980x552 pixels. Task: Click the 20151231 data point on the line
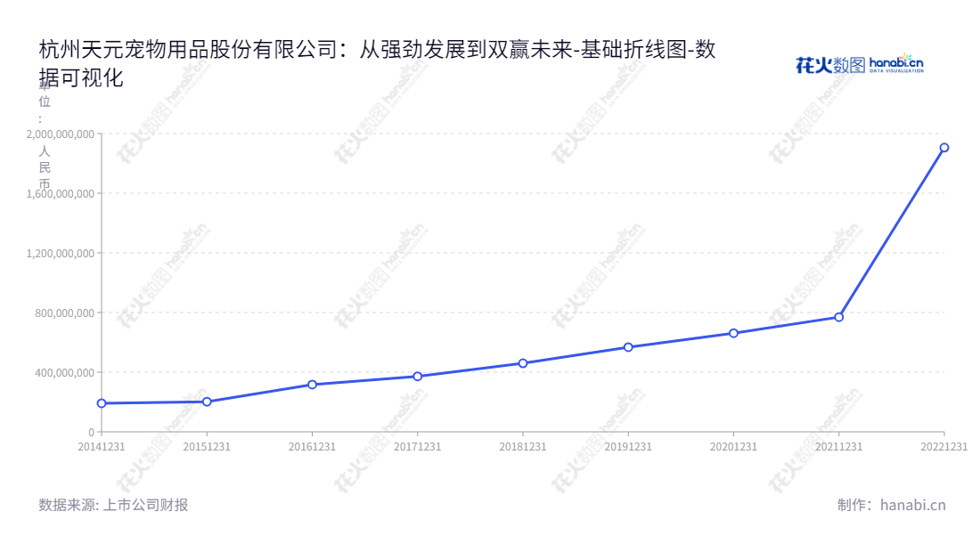[x=207, y=402]
